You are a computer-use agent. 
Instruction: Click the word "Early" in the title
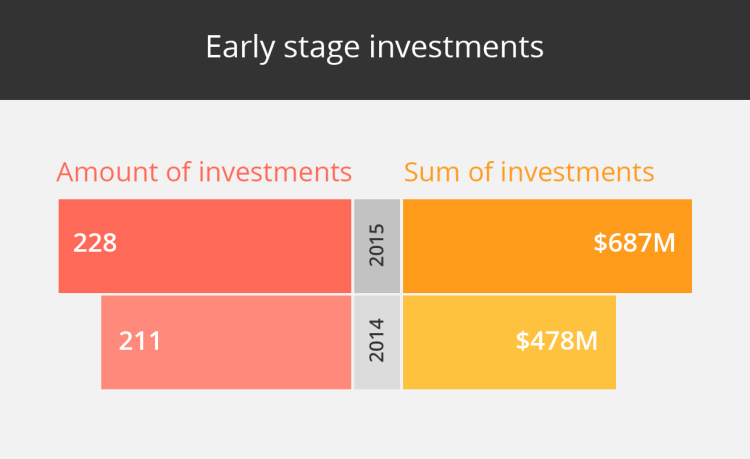(x=241, y=48)
